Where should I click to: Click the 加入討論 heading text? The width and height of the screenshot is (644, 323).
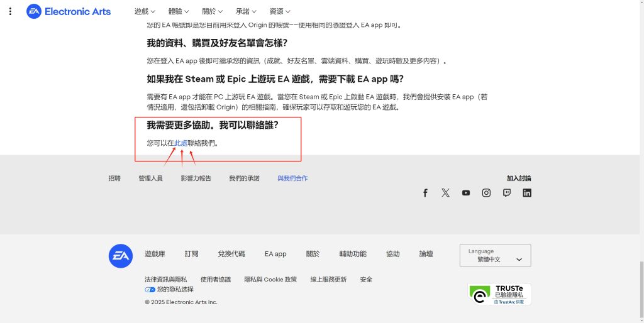[519, 178]
